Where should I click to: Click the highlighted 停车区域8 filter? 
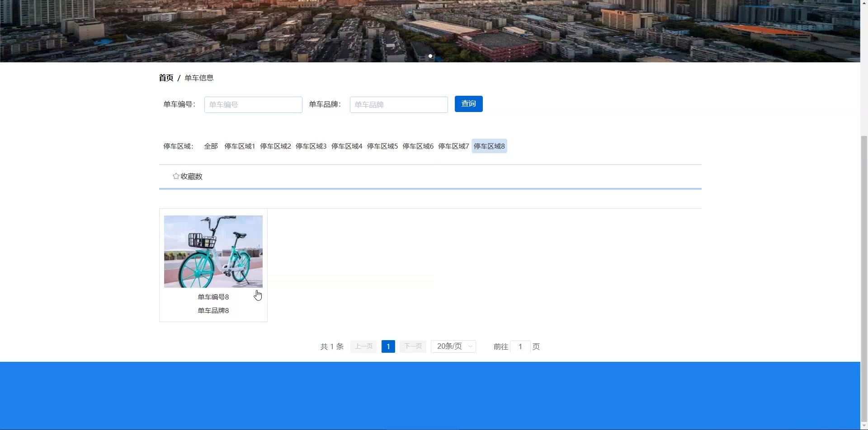489,146
